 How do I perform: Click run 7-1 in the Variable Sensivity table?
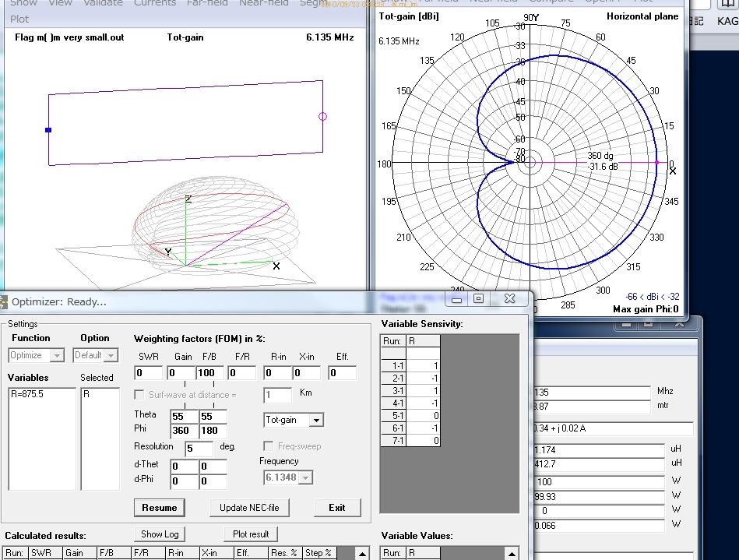tap(410, 441)
